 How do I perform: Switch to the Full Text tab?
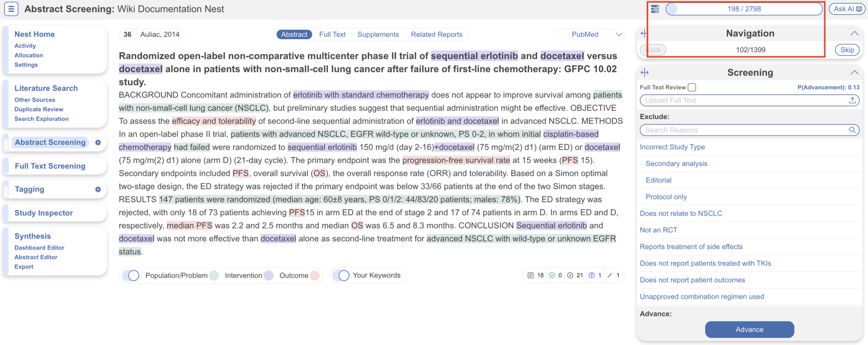pyautogui.click(x=332, y=34)
